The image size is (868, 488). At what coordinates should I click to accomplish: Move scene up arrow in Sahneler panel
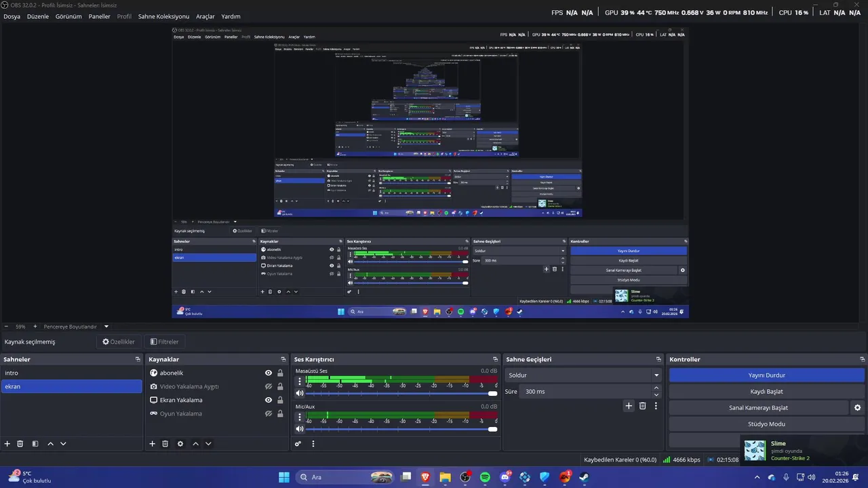tap(50, 444)
